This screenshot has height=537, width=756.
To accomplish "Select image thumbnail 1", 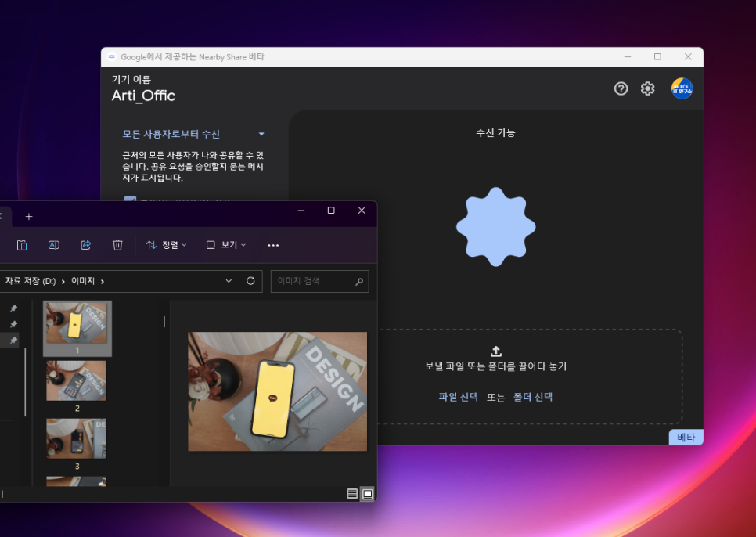I will [x=77, y=328].
